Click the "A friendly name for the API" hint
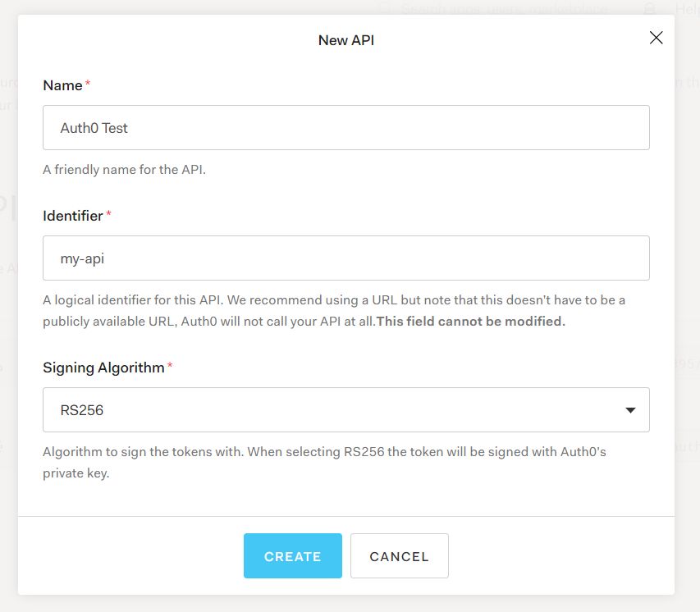Image resolution: width=700 pixels, height=612 pixels. 124,171
